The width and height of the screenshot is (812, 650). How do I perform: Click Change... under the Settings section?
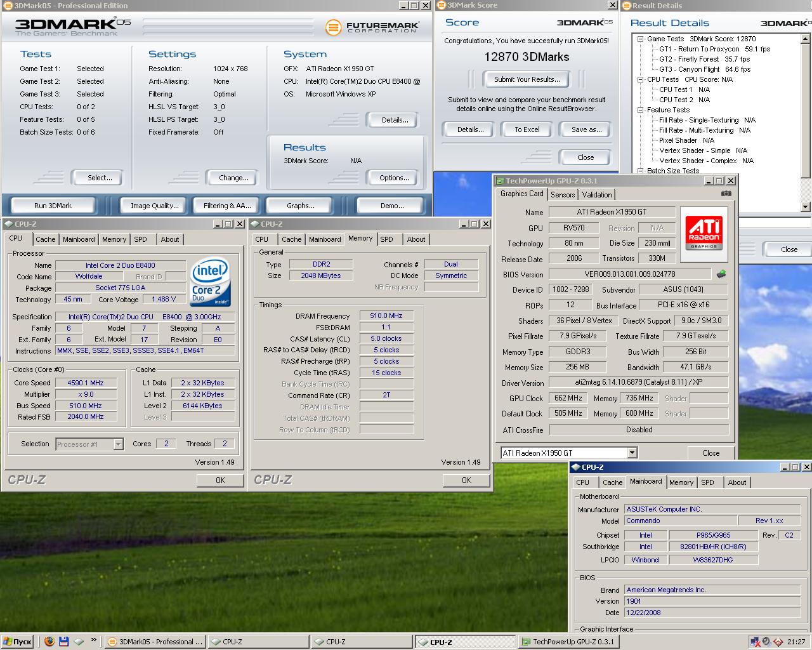[233, 178]
